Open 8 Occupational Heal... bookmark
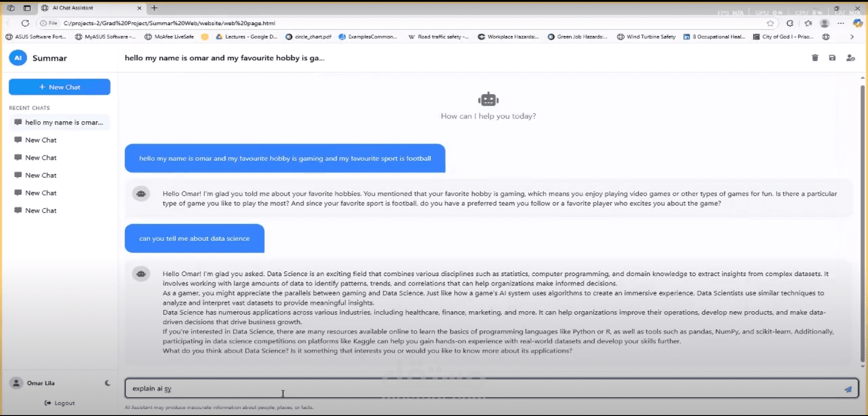The width and height of the screenshot is (868, 416). coord(714,37)
